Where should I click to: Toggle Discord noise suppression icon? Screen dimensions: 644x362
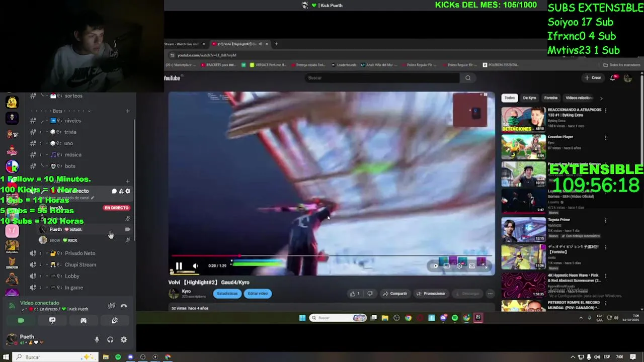112,306
